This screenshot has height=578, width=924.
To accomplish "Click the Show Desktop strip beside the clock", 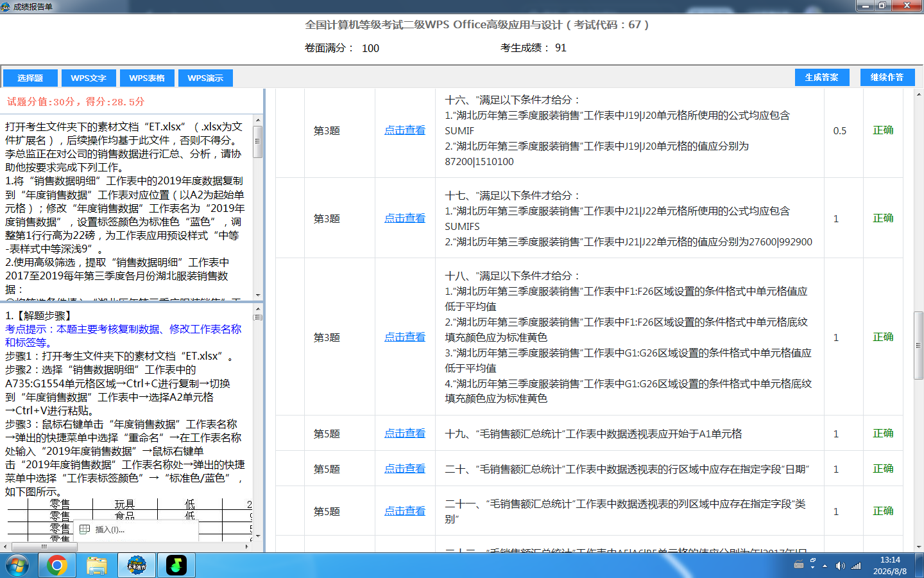I will tap(920, 565).
